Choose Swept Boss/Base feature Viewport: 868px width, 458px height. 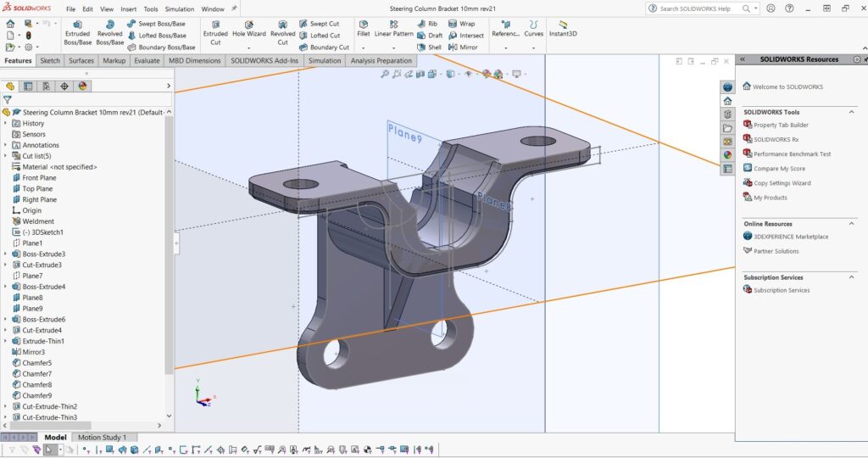(156, 24)
